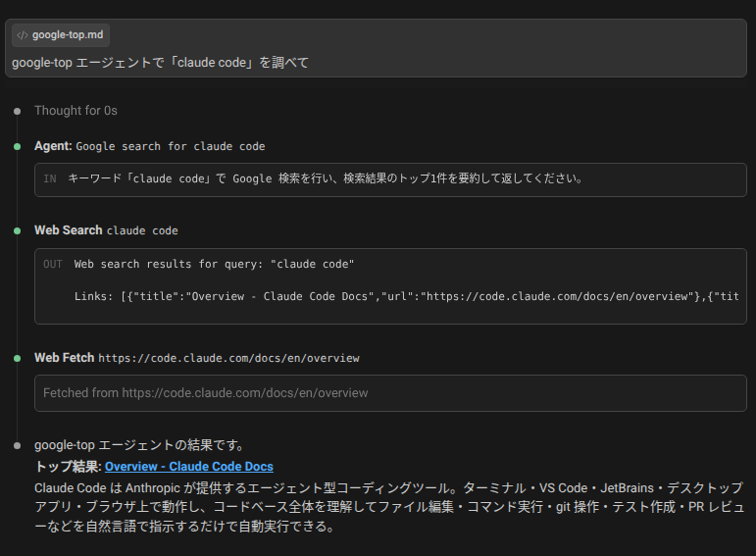Click the green status dot beside Agent
This screenshot has height=556, width=756.
pos(18,146)
